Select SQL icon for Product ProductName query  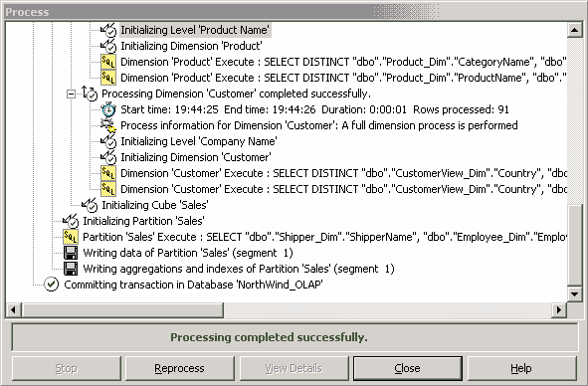tap(108, 78)
